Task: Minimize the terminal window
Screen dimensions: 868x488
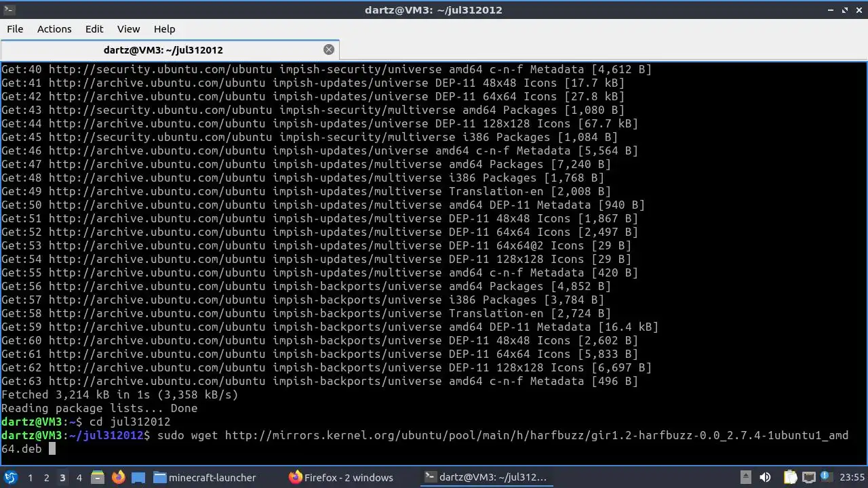Action: click(831, 10)
